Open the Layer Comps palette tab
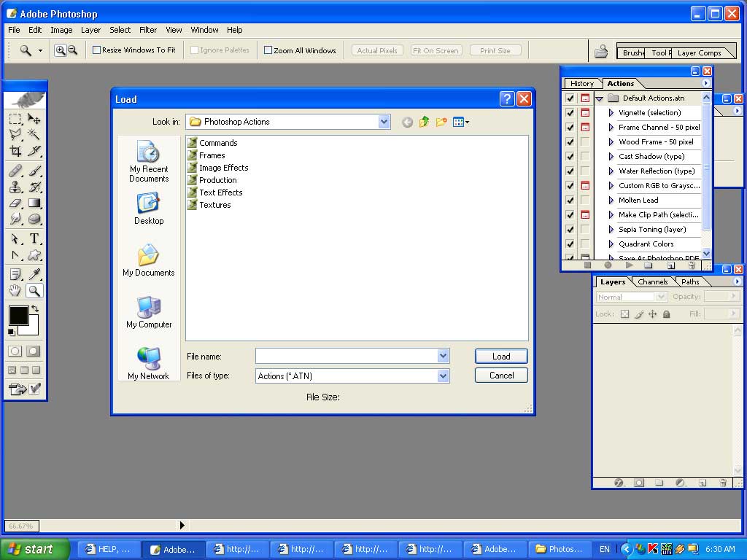 tap(700, 52)
